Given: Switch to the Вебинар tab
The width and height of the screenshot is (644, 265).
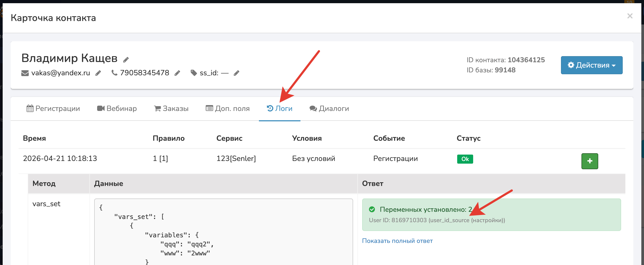Looking at the screenshot, I should pos(117,109).
